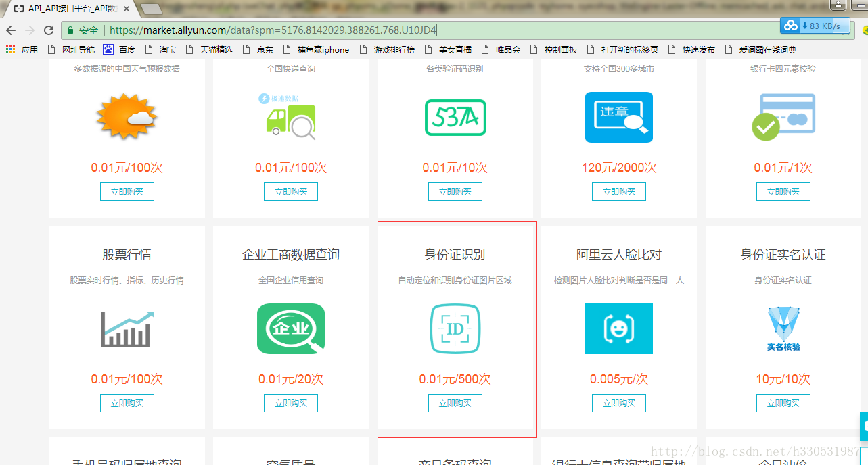
Task: Open the 控制面板 bookmark
Action: (x=554, y=49)
